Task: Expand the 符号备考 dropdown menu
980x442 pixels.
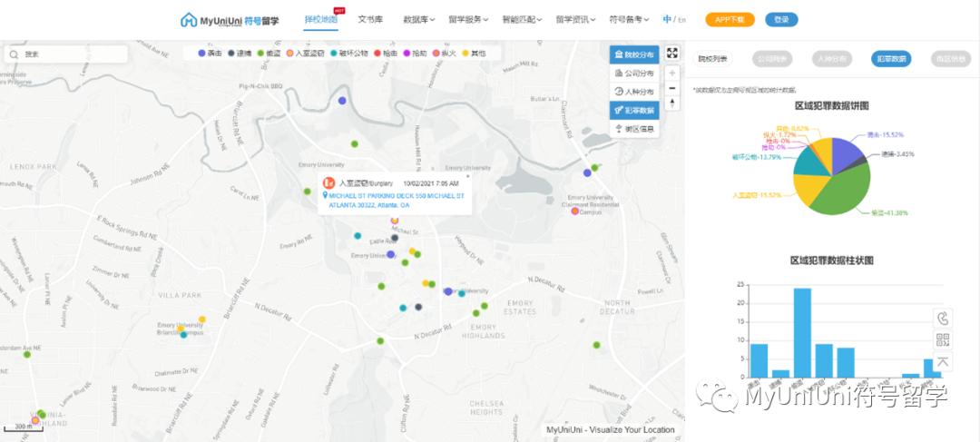Action: (x=630, y=20)
